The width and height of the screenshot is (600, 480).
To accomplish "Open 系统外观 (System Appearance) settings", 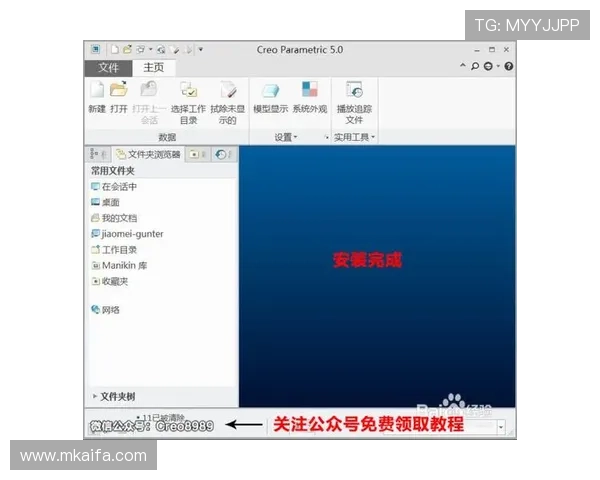I will point(310,97).
